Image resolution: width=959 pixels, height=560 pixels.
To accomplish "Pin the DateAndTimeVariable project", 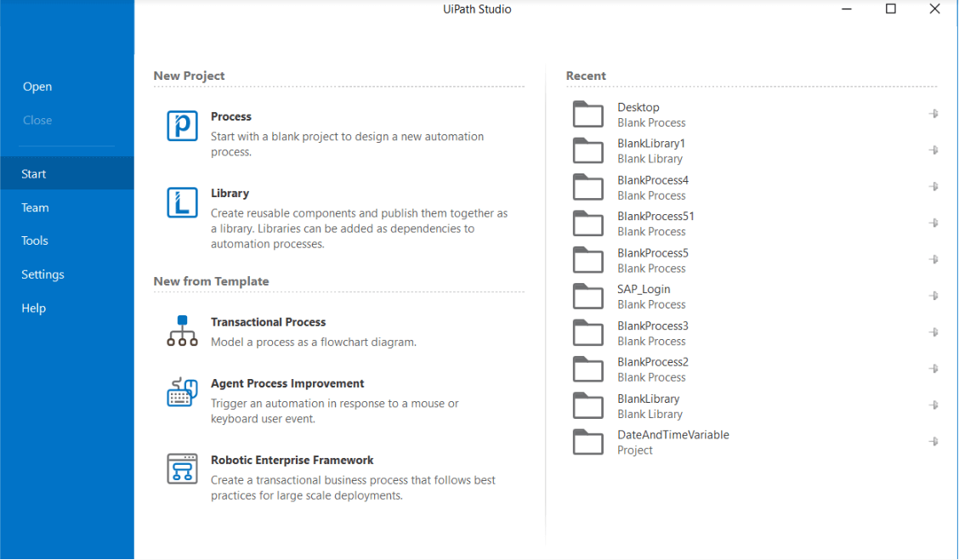I will pyautogui.click(x=933, y=441).
